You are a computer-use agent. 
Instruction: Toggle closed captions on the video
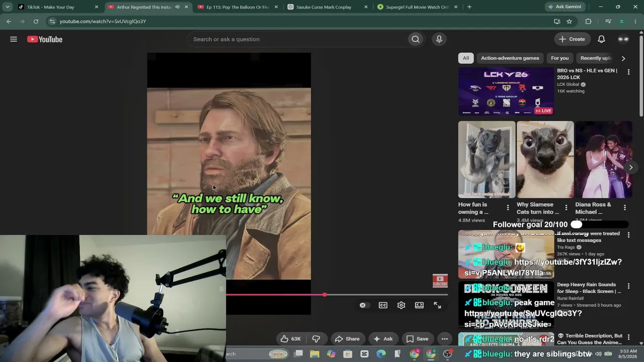[x=383, y=305]
